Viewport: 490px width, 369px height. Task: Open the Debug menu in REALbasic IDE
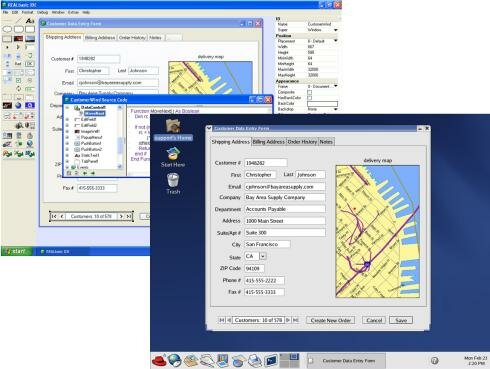click(x=42, y=12)
